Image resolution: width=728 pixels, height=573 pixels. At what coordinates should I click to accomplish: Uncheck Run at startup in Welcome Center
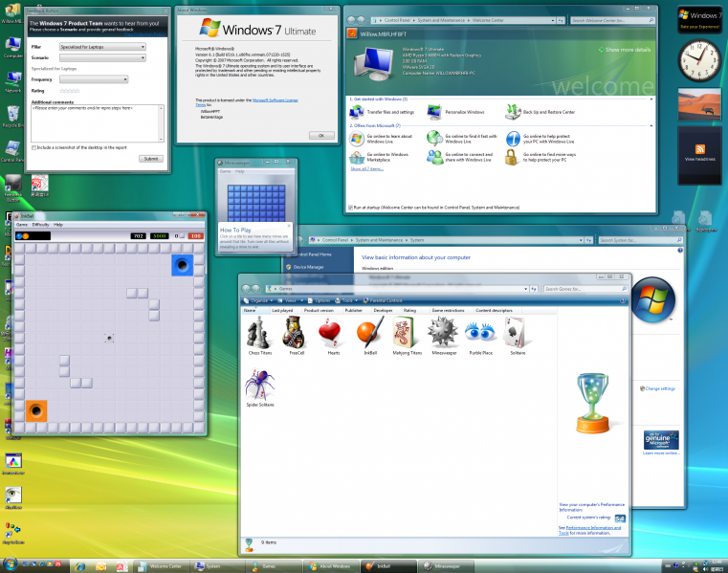tap(349, 207)
